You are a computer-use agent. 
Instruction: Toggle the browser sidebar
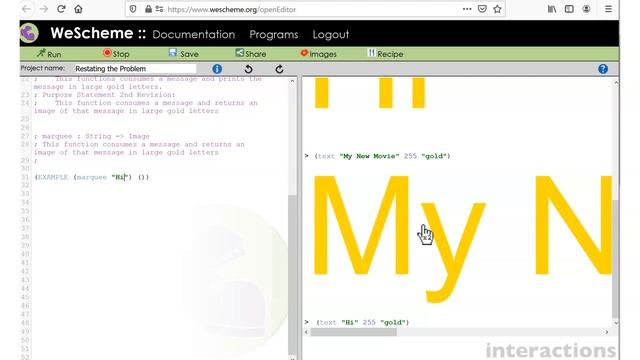coord(569,9)
